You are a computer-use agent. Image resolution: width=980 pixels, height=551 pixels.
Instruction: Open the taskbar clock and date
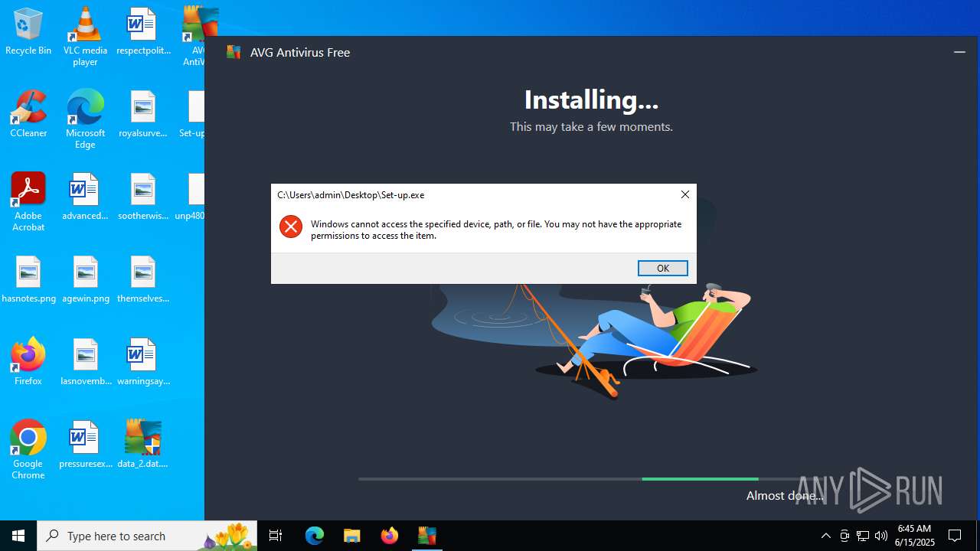point(916,536)
